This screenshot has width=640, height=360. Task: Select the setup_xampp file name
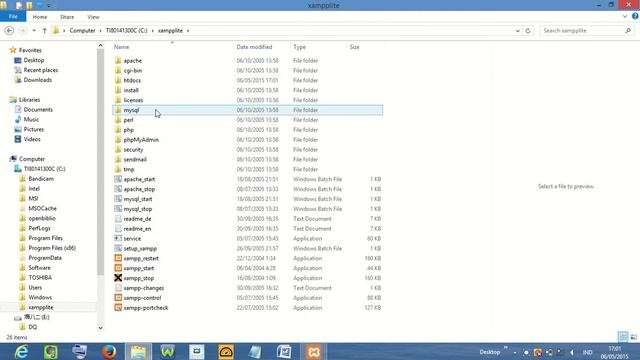140,249
